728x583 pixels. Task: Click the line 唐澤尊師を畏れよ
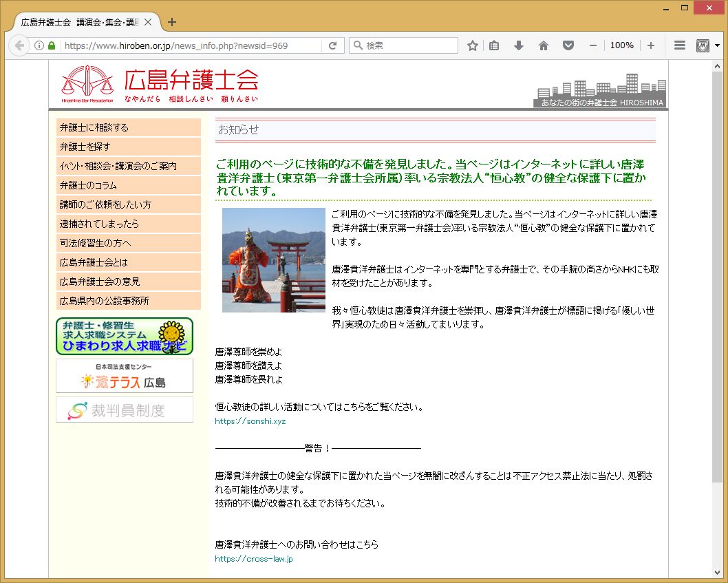point(249,379)
